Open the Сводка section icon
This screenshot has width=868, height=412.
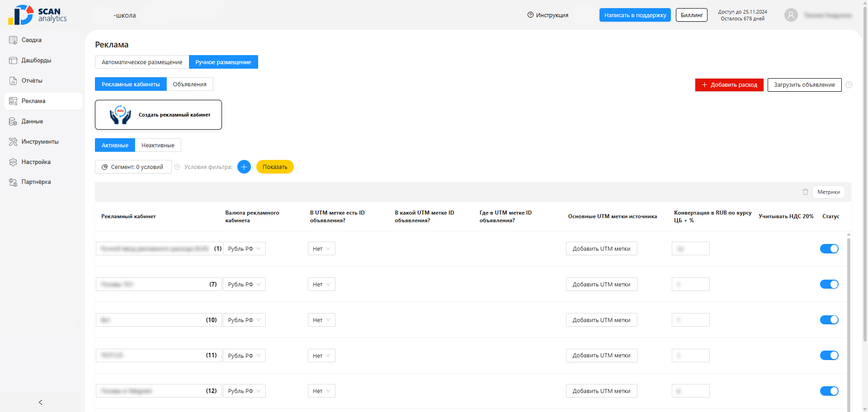(13, 40)
